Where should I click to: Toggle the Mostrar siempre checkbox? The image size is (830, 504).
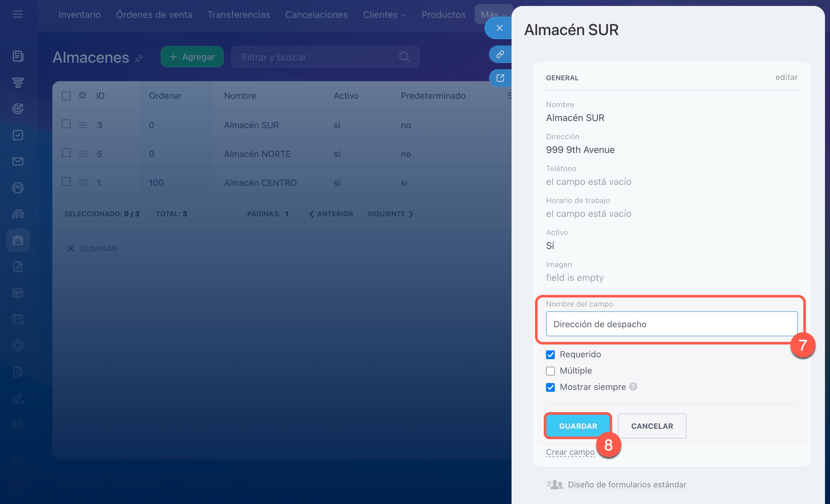coord(550,387)
